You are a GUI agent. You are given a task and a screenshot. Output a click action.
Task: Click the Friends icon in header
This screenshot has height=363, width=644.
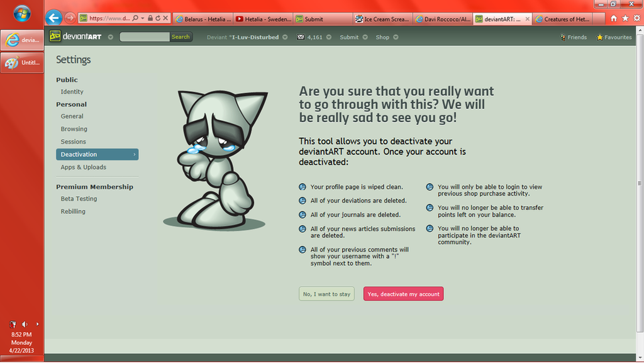[563, 37]
